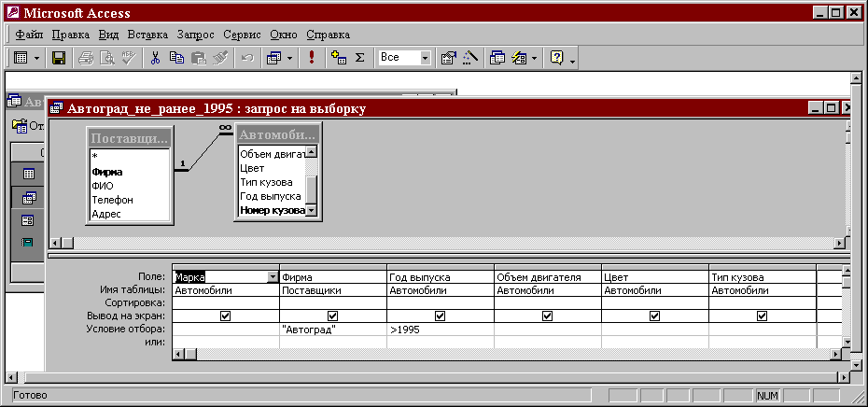Click the Show Table icon
The height and width of the screenshot is (407, 868).
click(338, 58)
